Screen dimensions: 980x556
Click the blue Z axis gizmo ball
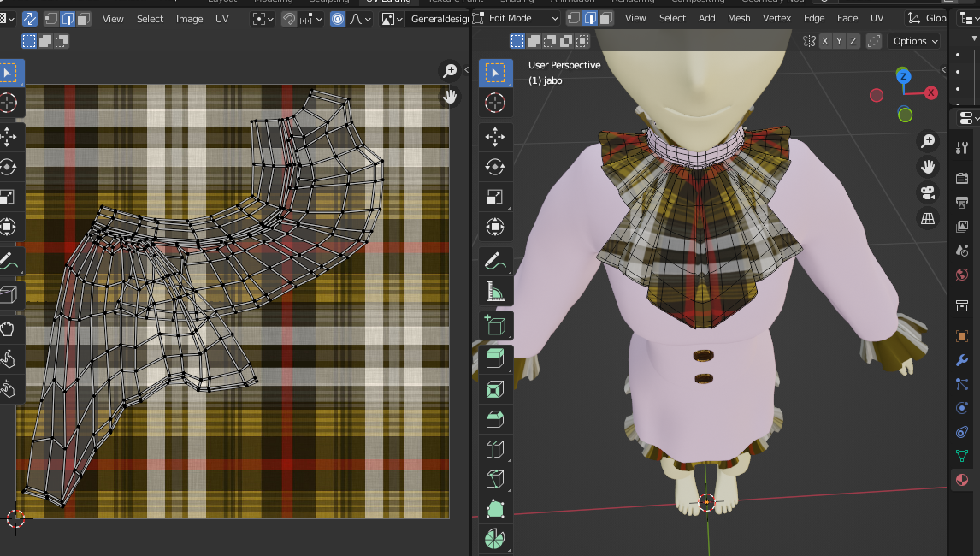tap(903, 76)
